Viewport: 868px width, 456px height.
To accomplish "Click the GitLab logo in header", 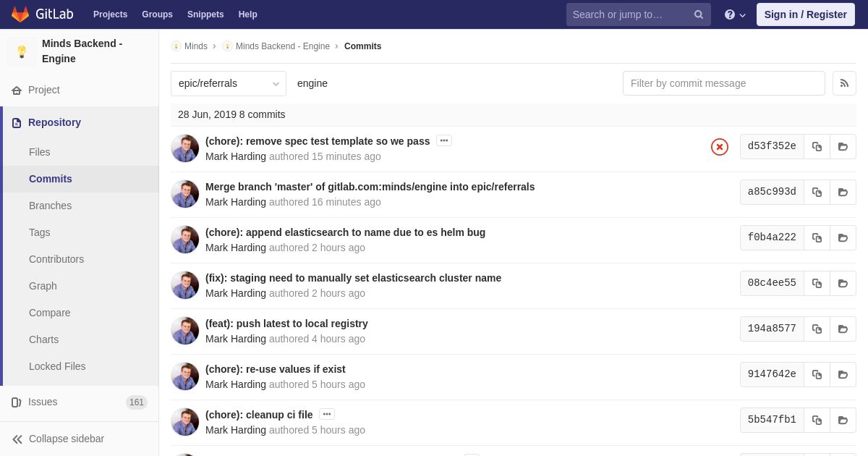I will [x=42, y=14].
